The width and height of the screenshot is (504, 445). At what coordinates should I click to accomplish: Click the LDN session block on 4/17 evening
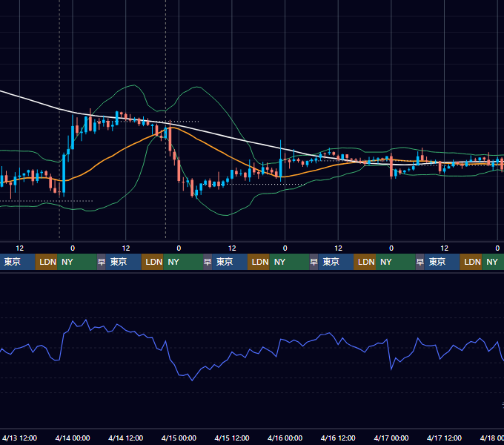(x=471, y=262)
